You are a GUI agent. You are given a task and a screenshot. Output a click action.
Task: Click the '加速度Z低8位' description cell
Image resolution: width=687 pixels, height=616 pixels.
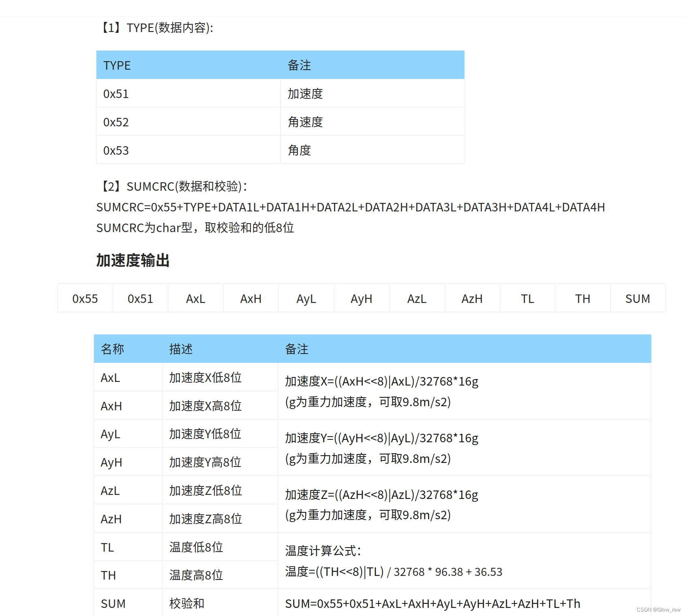(220, 490)
